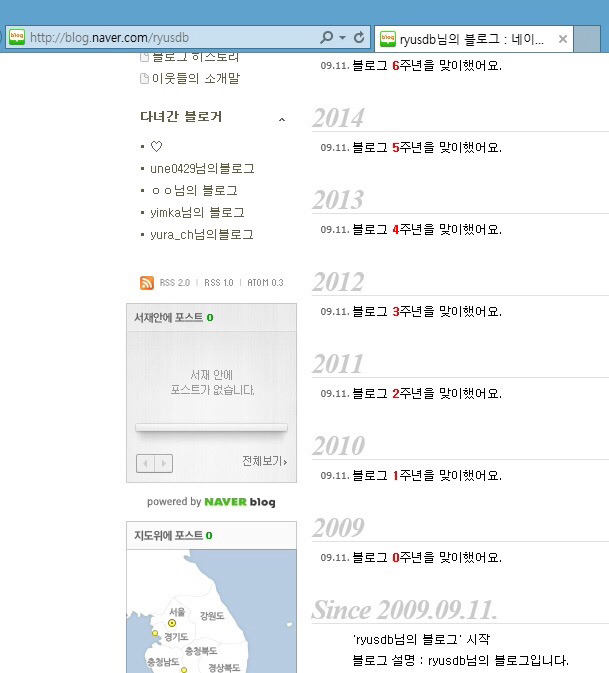Collapse the 다녀간 블로거 section
Image resolution: width=609 pixels, height=673 pixels.
(282, 119)
